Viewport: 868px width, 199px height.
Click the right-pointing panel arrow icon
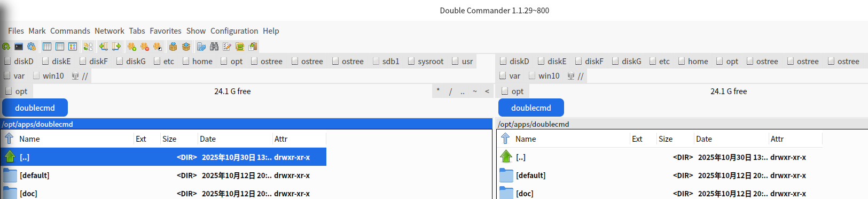(116, 47)
